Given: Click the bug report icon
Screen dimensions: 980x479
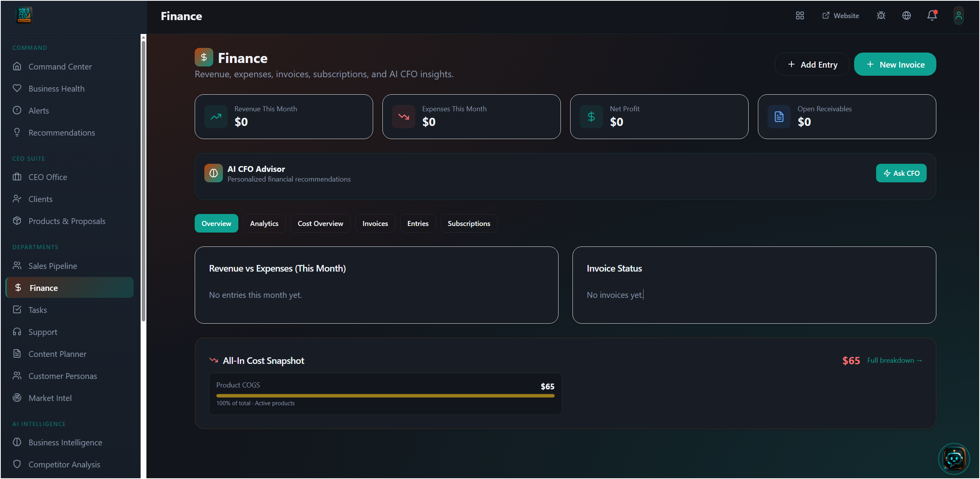Looking at the screenshot, I should pyautogui.click(x=881, y=15).
